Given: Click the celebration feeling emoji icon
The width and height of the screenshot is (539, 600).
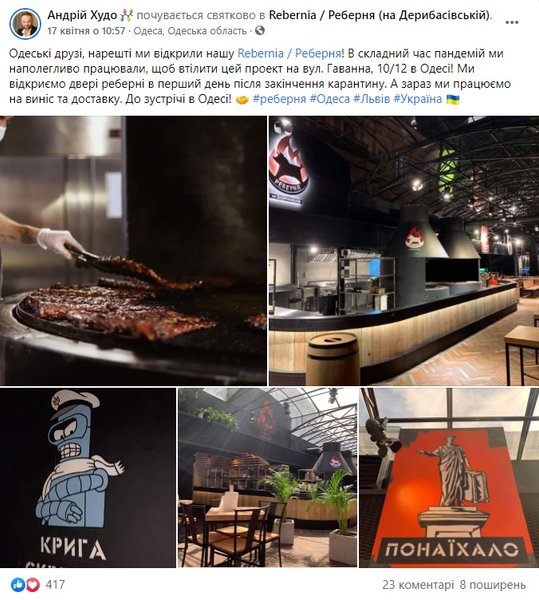Looking at the screenshot, I should pyautogui.click(x=127, y=15).
